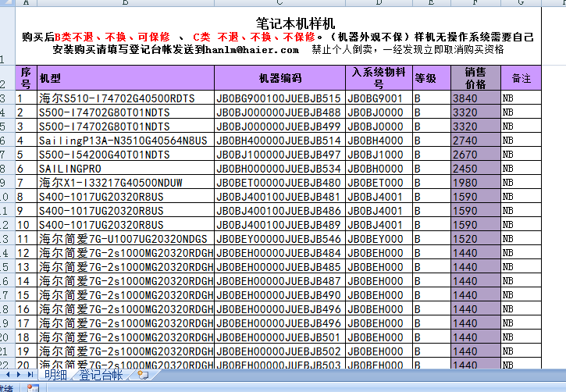Select the price cell 2450
The width and height of the screenshot is (566, 392).
tap(475, 168)
